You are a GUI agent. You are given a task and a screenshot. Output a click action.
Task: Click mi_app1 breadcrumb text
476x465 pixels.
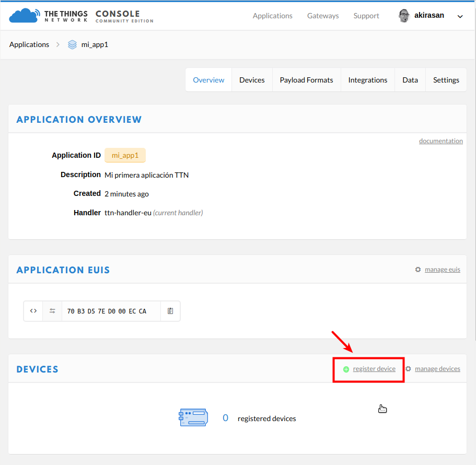pyautogui.click(x=95, y=44)
